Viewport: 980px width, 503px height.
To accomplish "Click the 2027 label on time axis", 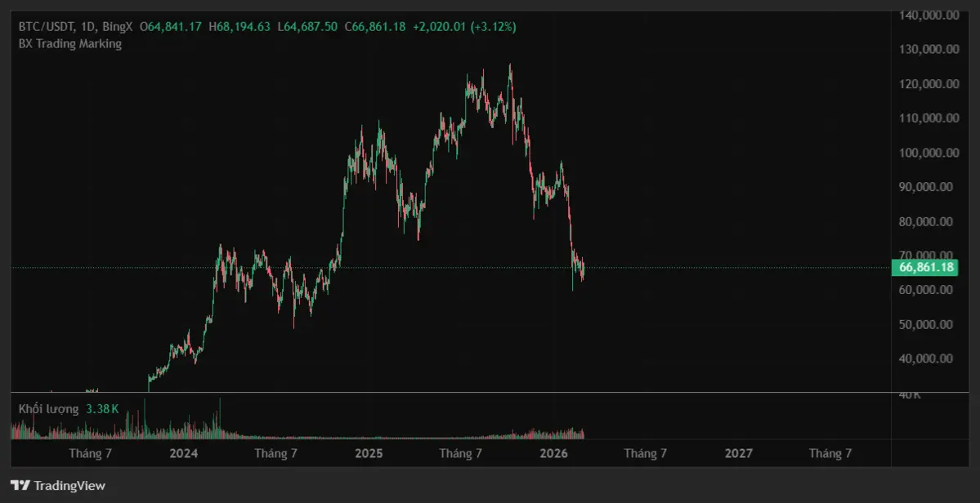I will coord(739,453).
